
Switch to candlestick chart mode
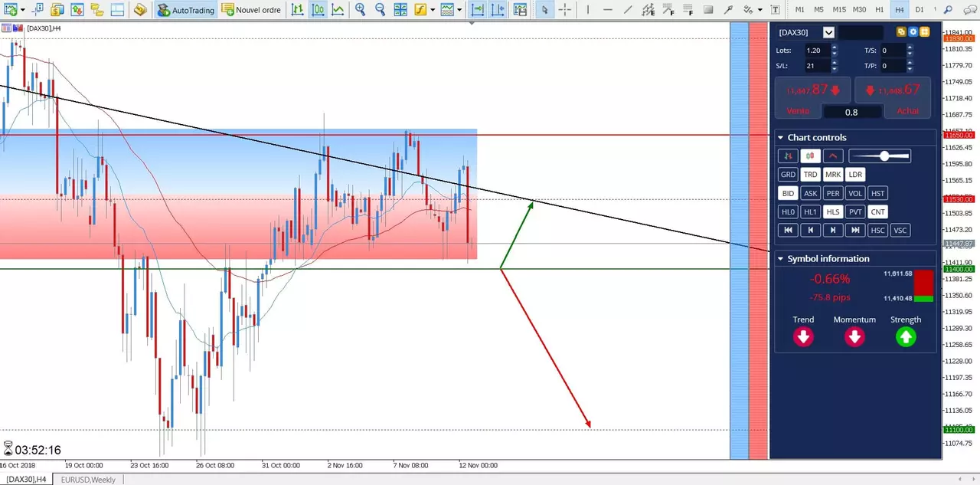coord(317,10)
